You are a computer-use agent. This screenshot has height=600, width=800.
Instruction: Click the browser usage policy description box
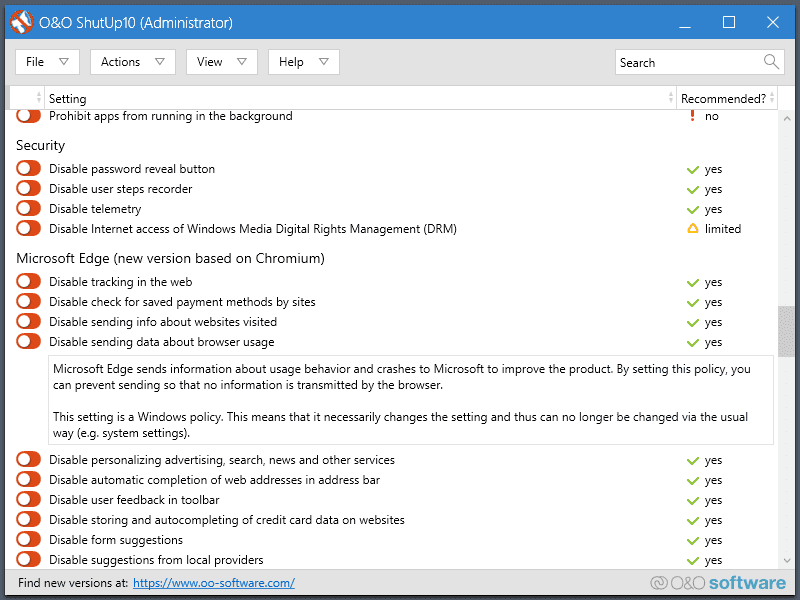pyautogui.click(x=411, y=400)
